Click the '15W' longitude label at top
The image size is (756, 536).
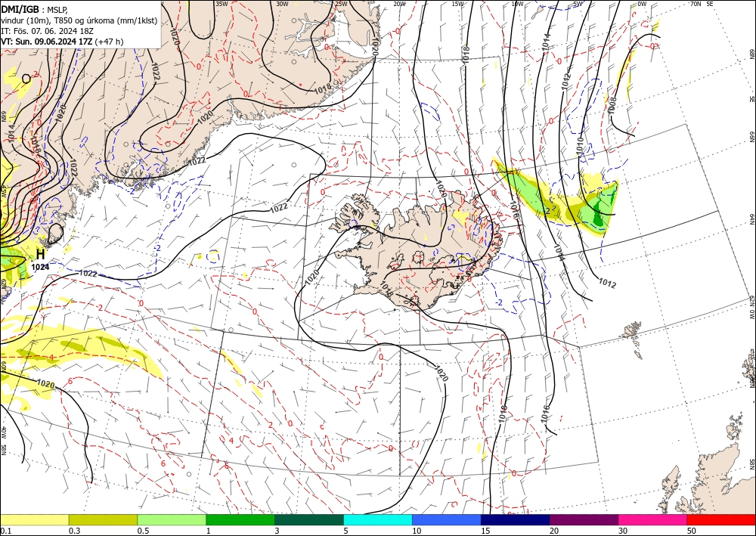(x=458, y=4)
